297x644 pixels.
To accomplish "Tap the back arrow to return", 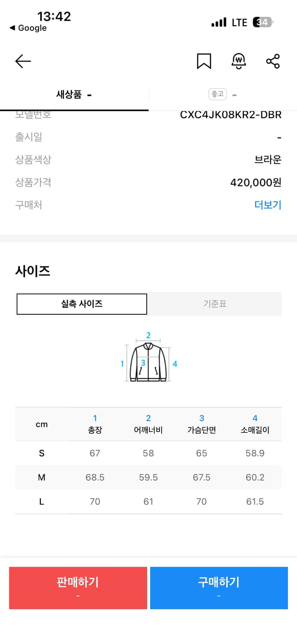I will click(x=23, y=61).
